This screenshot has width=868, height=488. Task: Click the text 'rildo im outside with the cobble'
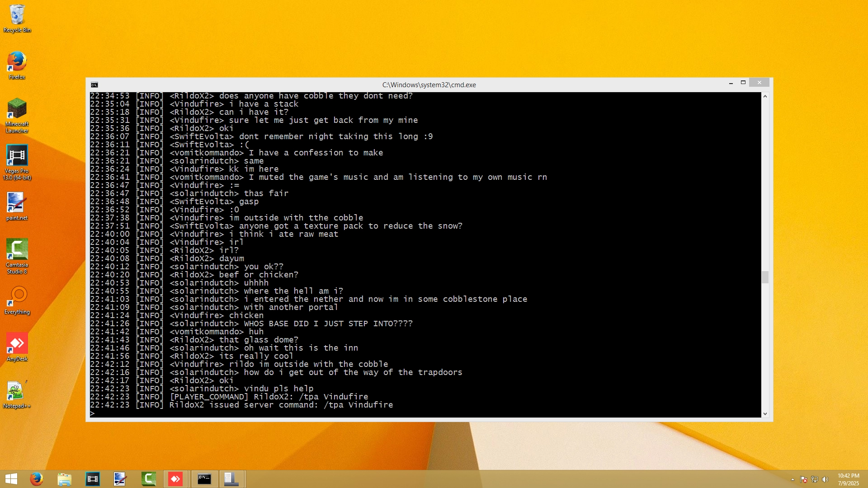(x=308, y=364)
